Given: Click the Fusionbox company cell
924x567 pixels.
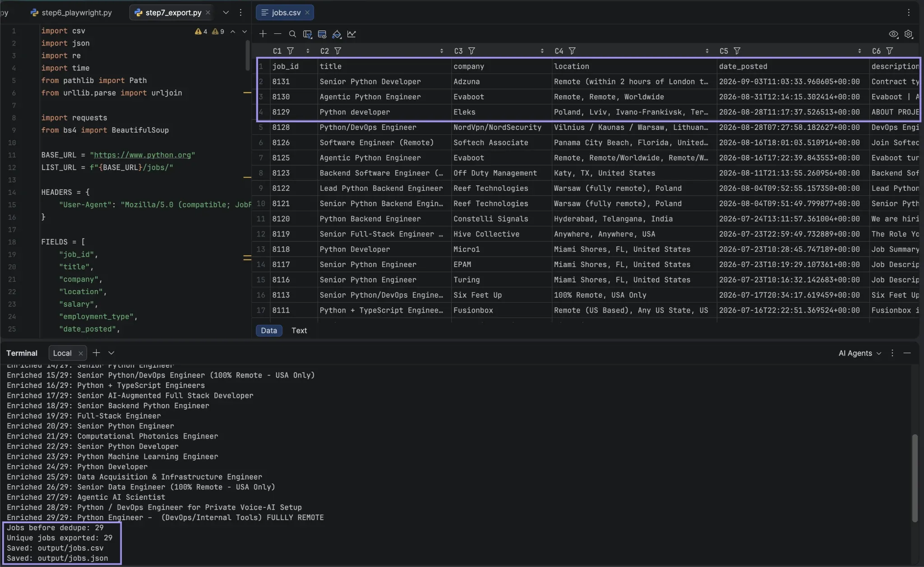Looking at the screenshot, I should point(502,311).
